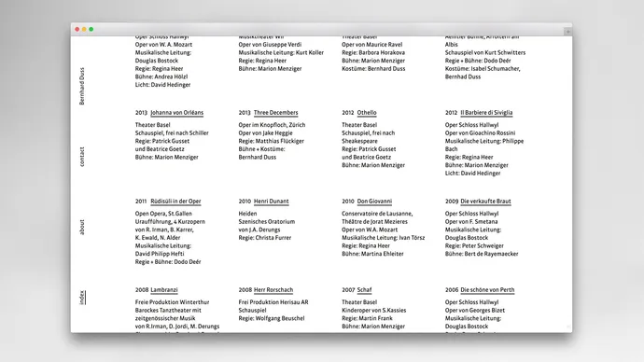This screenshot has width=644, height=362.
Task: Click 'Regie: Peter Schweiger' text
Action: click(474, 246)
